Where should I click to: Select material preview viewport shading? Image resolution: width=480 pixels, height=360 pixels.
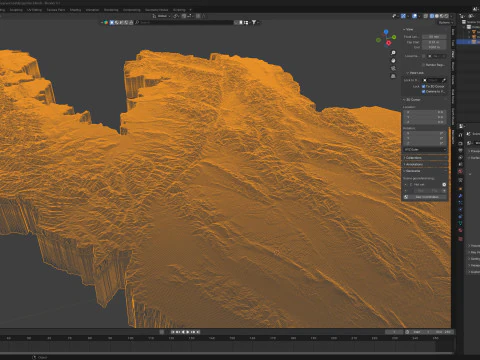tap(441, 16)
